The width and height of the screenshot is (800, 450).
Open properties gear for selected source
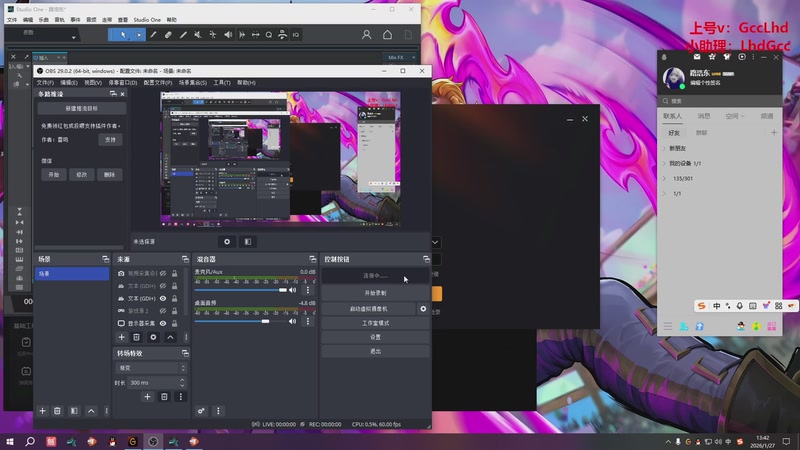(x=153, y=338)
